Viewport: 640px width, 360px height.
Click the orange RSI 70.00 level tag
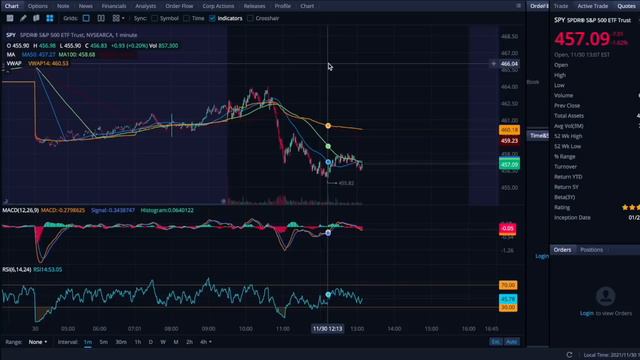pyautogui.click(x=508, y=285)
